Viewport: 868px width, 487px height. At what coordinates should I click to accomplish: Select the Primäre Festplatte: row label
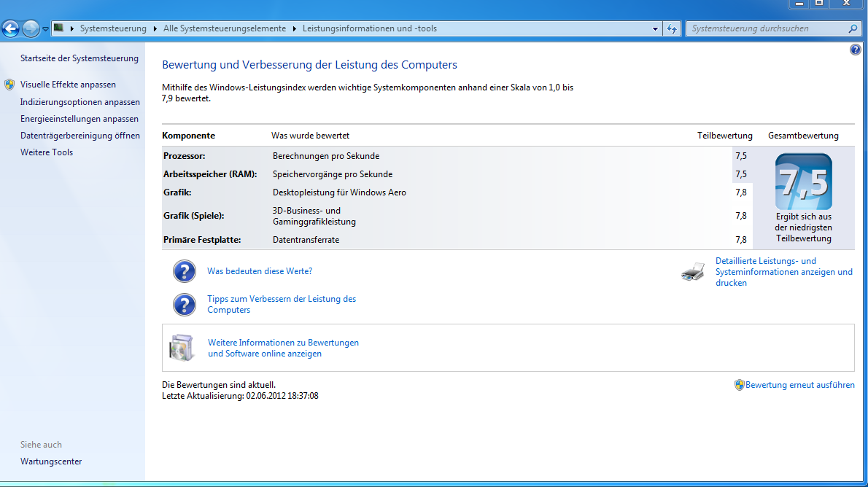click(x=202, y=240)
